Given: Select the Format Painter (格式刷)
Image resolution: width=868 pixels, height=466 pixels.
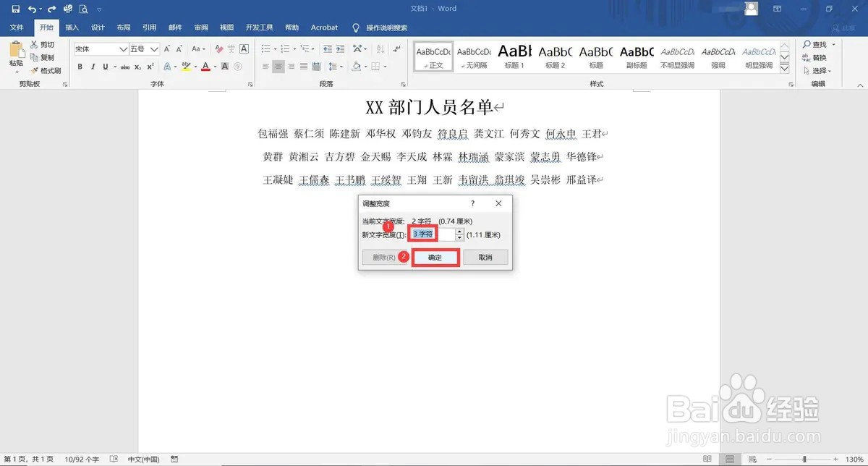Looking at the screenshot, I should click(x=46, y=70).
